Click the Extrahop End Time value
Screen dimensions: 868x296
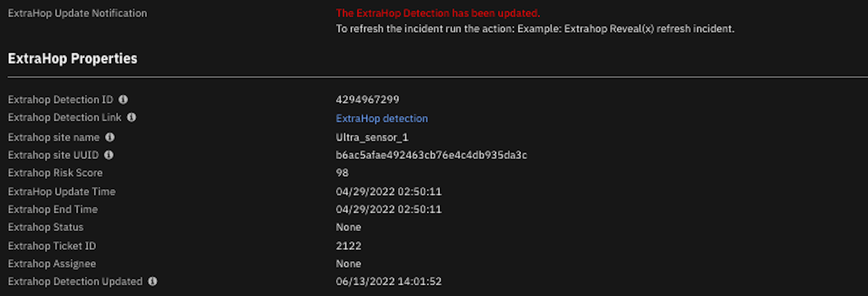click(x=389, y=209)
